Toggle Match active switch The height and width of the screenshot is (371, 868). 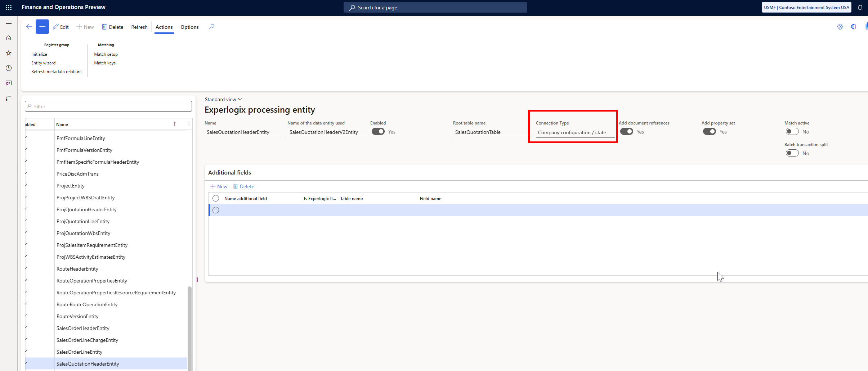792,132
